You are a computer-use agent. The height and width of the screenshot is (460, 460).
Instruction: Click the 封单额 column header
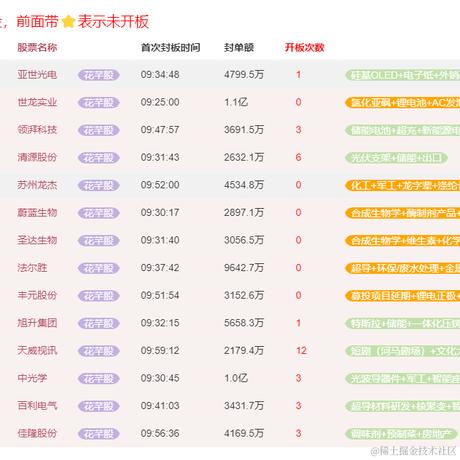click(239, 47)
